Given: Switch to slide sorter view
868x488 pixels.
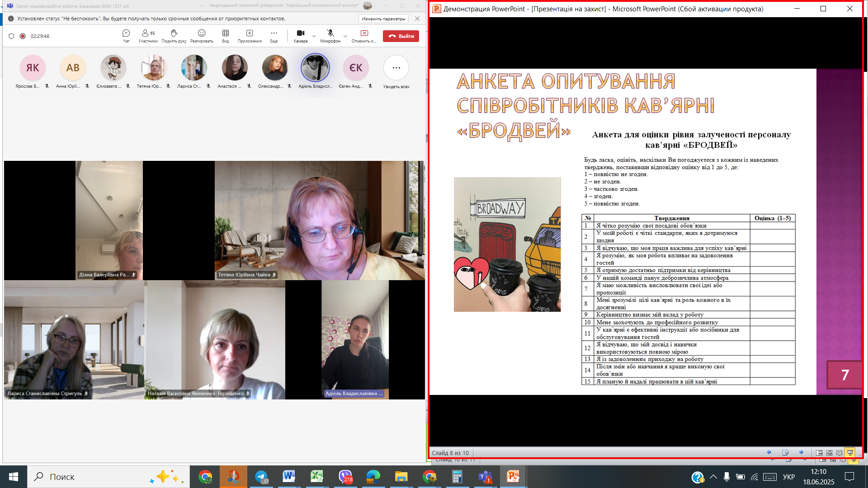Looking at the screenshot, I should [x=829, y=453].
